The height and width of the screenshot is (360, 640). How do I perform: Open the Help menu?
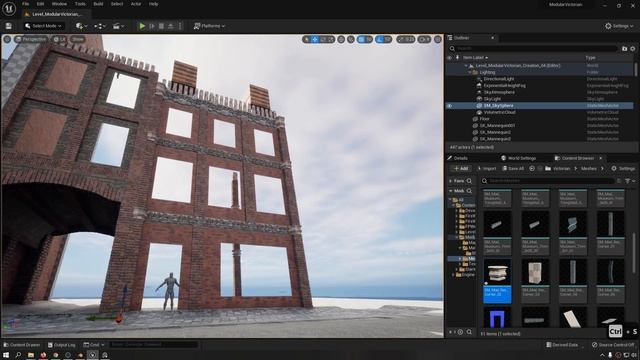tap(153, 4)
